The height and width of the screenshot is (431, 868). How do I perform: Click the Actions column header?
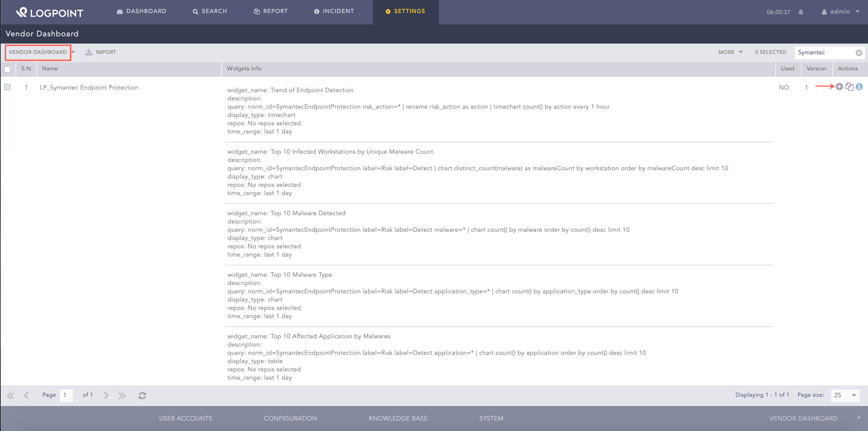(847, 69)
